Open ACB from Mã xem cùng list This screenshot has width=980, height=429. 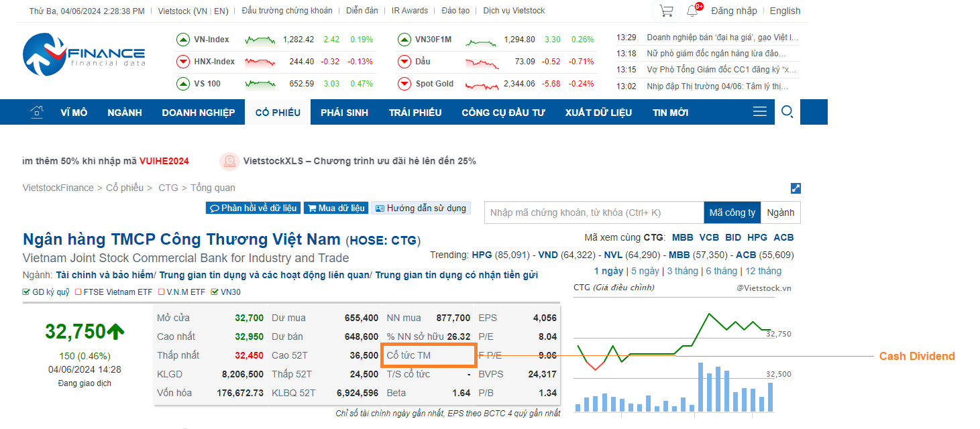pyautogui.click(x=783, y=237)
